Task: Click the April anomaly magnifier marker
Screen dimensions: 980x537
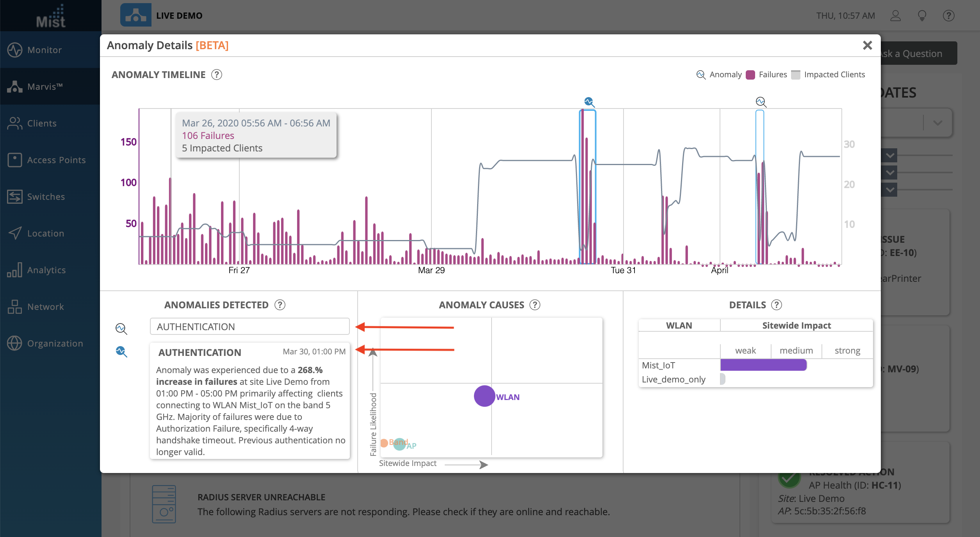Action: pyautogui.click(x=761, y=102)
